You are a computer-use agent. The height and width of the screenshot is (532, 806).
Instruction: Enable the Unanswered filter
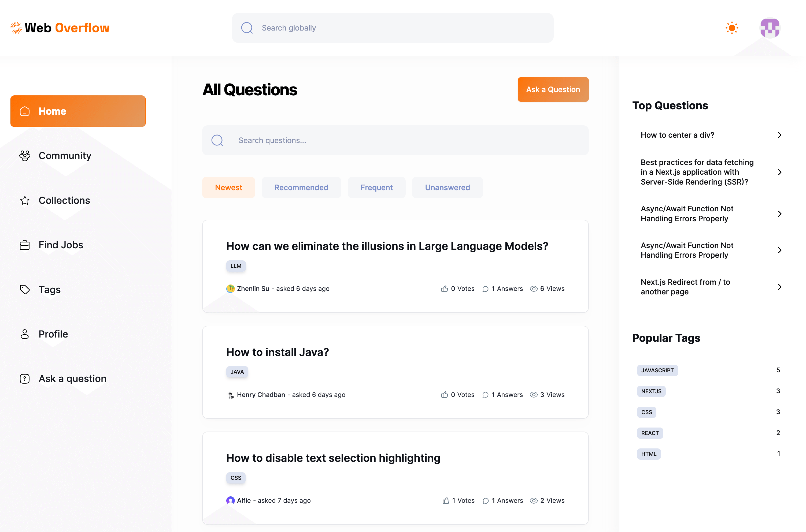coord(447,188)
